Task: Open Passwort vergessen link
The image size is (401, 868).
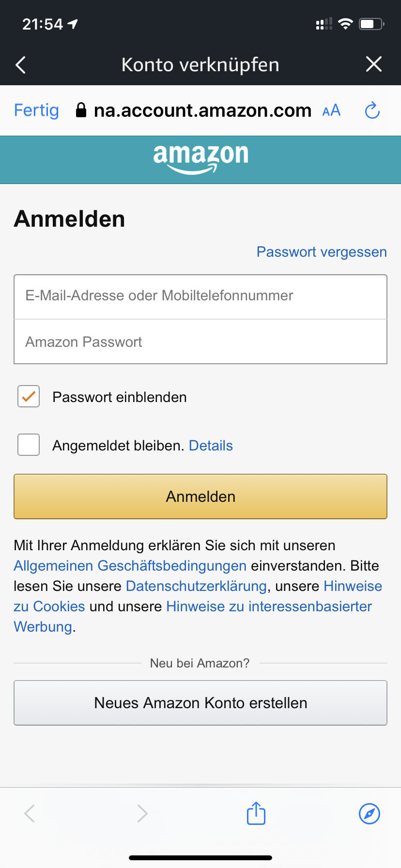Action: point(322,252)
